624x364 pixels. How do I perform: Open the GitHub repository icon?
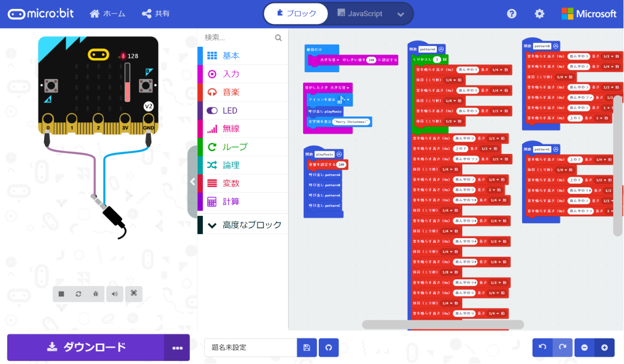[329, 347]
